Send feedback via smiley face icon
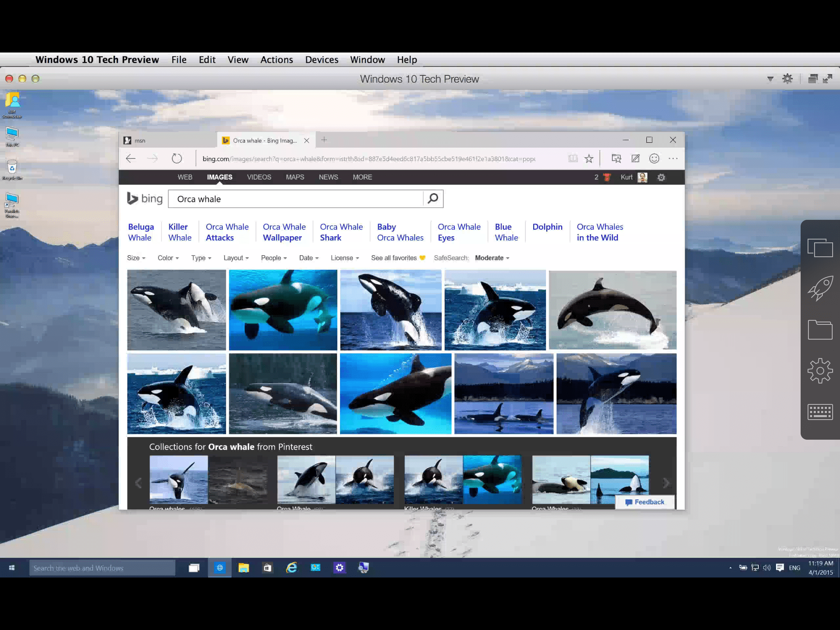This screenshot has height=630, width=840. point(654,158)
